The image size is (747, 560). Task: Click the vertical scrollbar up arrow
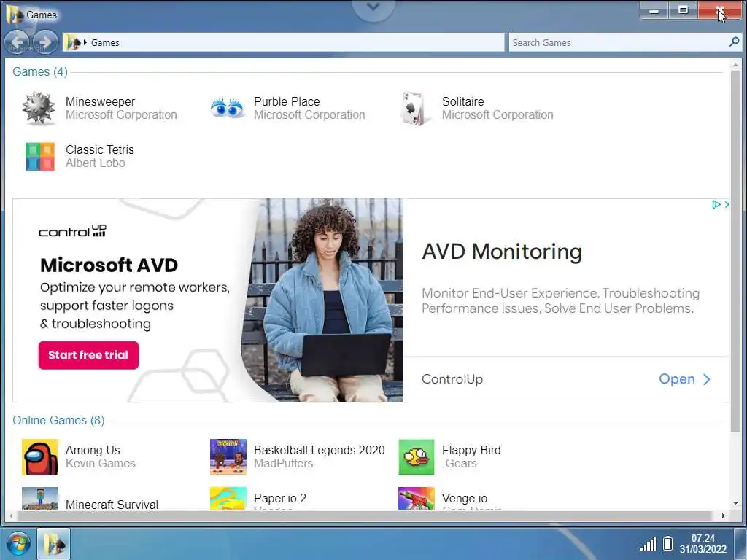click(x=735, y=64)
